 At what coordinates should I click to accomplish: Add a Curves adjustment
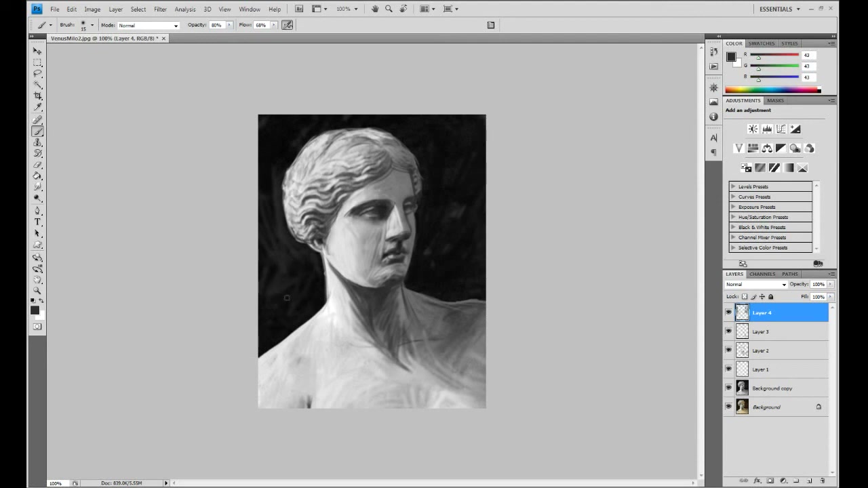(x=781, y=129)
